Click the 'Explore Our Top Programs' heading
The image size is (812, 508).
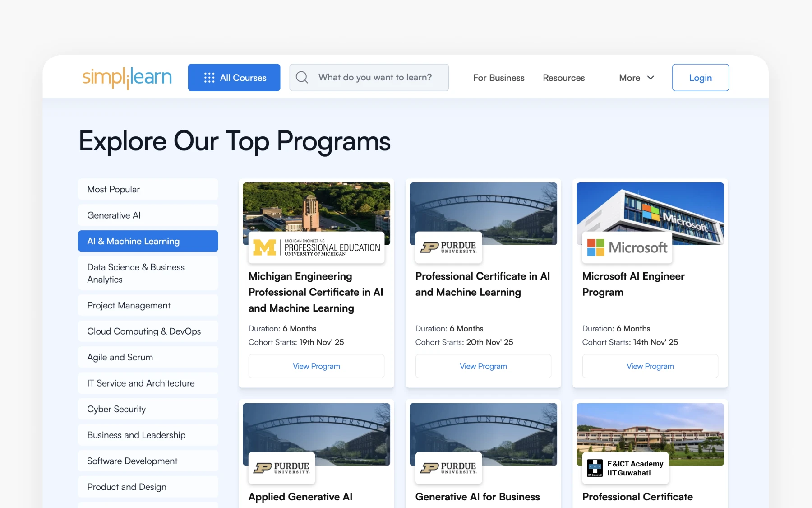pyautogui.click(x=235, y=141)
